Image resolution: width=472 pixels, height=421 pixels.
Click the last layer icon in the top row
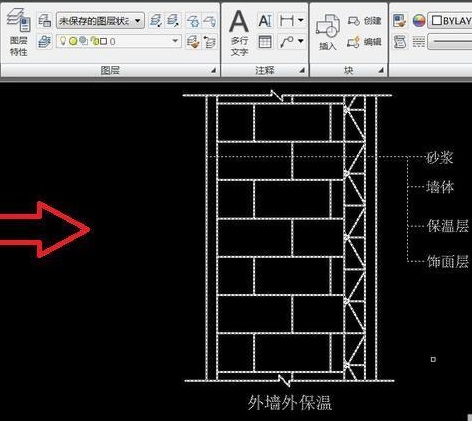[210, 21]
